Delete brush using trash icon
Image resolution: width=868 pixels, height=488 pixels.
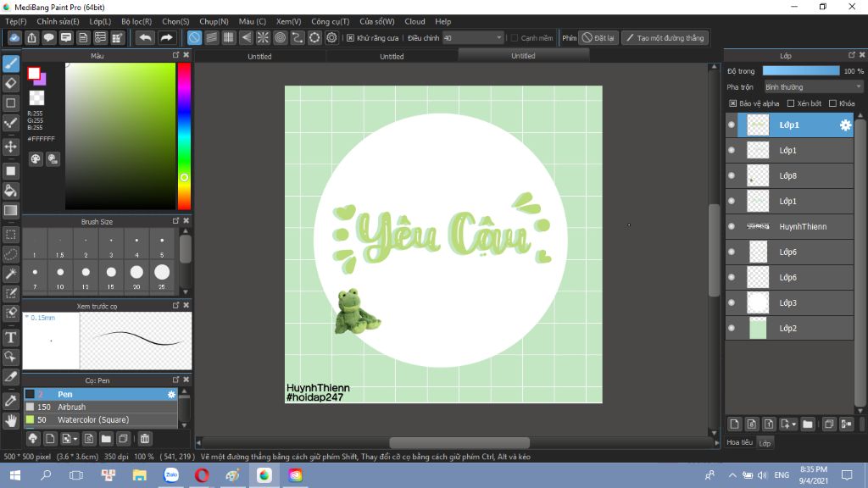(x=144, y=439)
